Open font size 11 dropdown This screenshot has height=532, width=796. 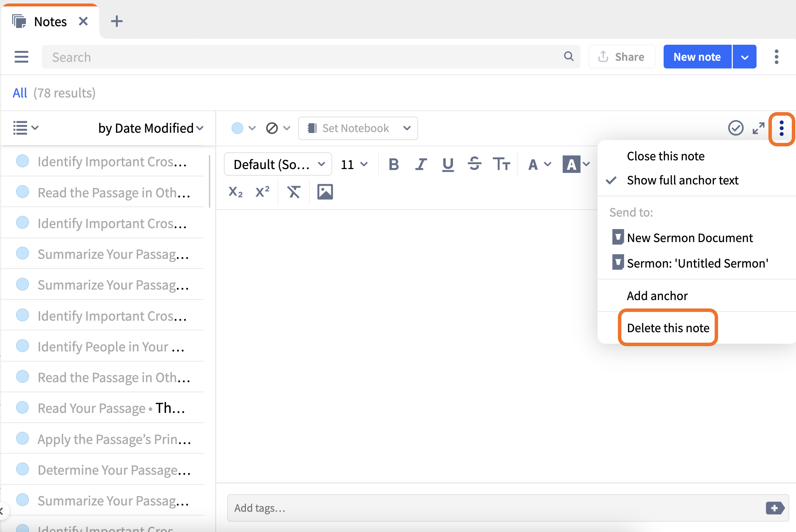click(x=354, y=164)
